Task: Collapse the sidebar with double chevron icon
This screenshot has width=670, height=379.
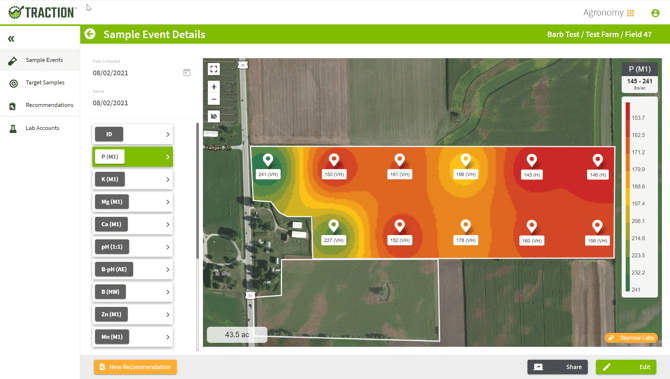Action: 11,39
